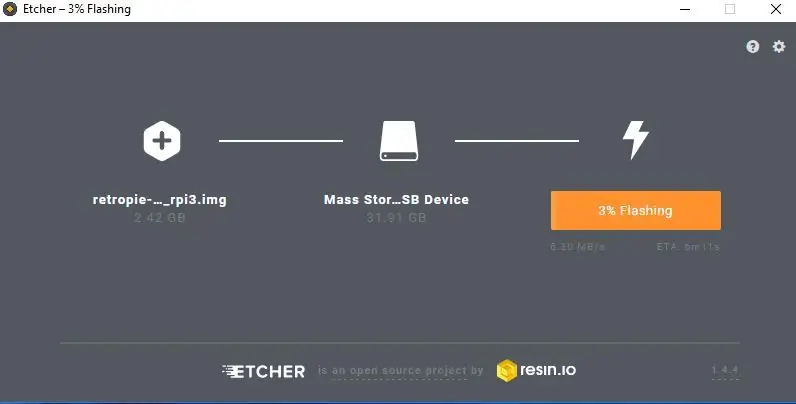Click the 1.4.4 version number link
Screen dimensions: 796x404
click(725, 371)
